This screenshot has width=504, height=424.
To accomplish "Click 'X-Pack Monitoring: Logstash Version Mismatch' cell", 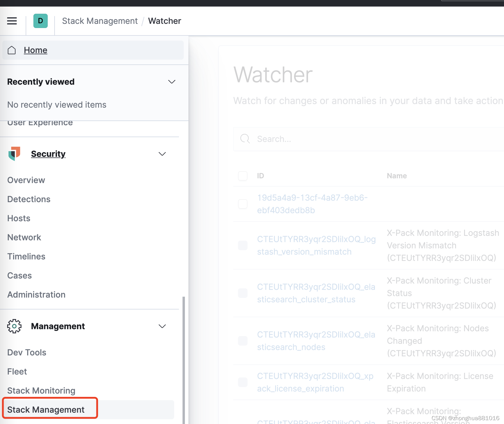I will [x=443, y=245].
